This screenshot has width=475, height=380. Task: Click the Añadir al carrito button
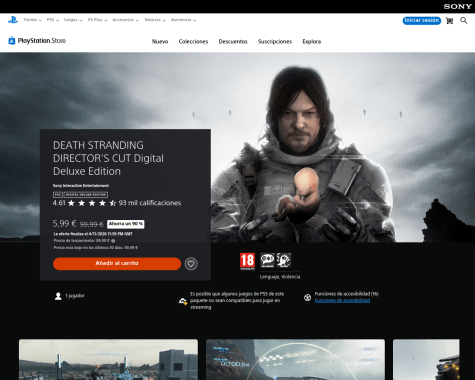[x=117, y=263]
